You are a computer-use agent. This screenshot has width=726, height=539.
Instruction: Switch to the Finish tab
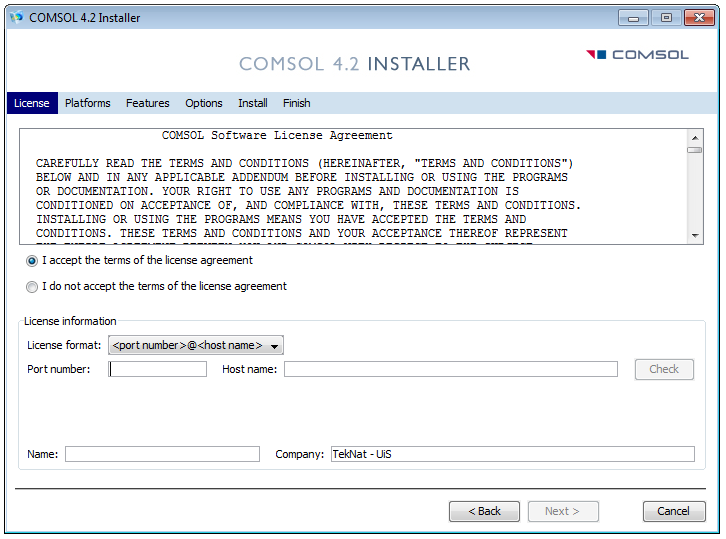pos(297,103)
